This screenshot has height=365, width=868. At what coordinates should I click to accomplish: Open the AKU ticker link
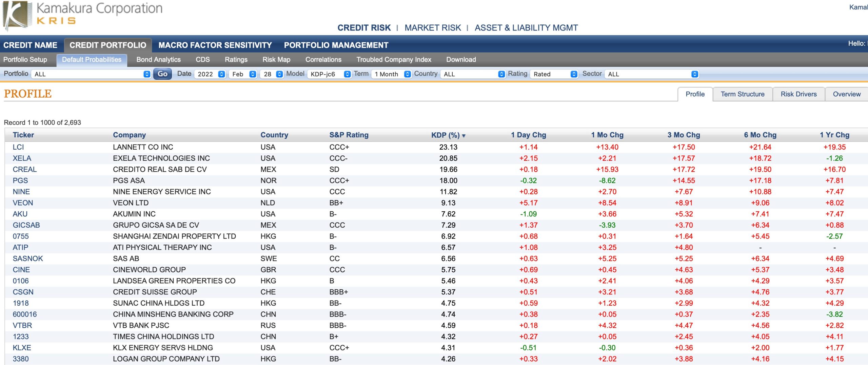tap(20, 214)
